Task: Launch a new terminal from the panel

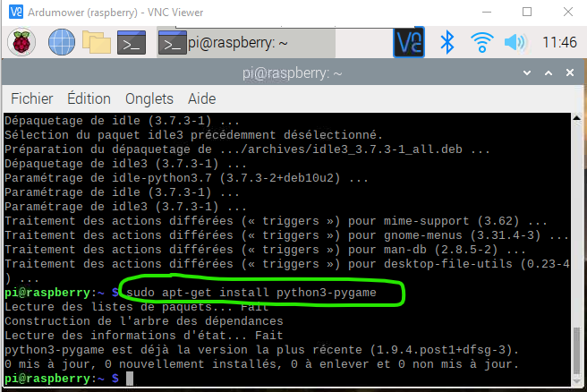Action: tap(132, 43)
